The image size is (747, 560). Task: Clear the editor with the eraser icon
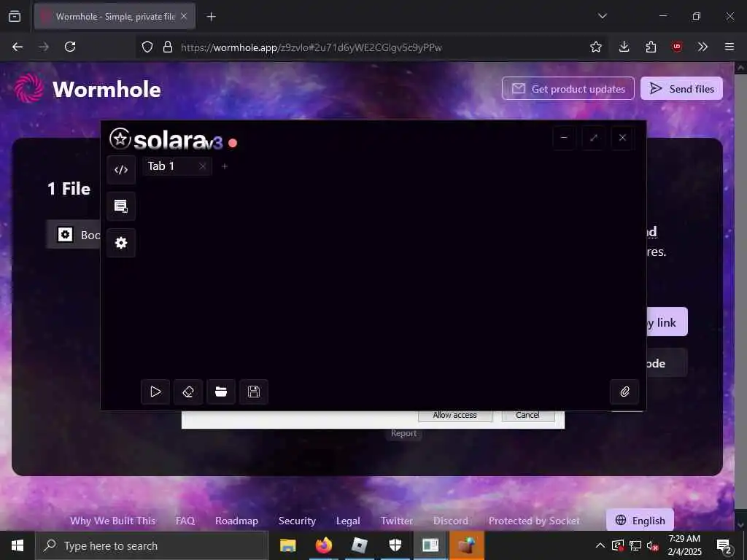tap(188, 392)
